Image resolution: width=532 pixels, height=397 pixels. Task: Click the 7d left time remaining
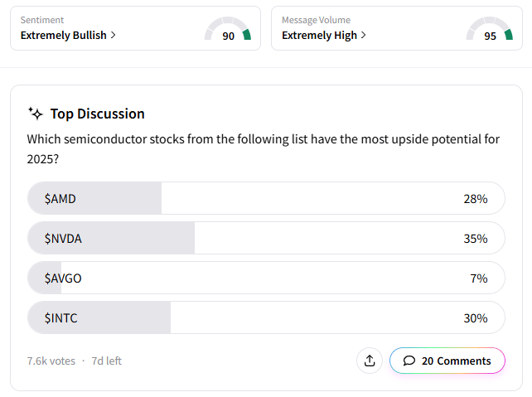[107, 361]
